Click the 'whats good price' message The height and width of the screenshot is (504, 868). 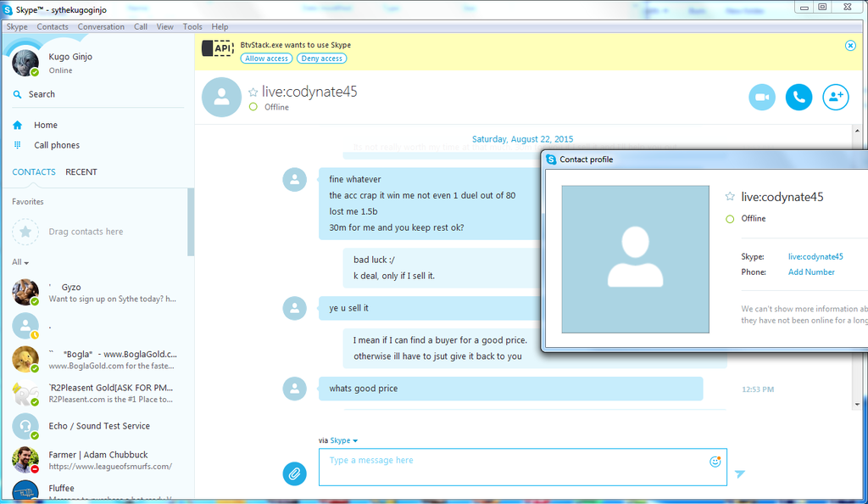coord(510,389)
